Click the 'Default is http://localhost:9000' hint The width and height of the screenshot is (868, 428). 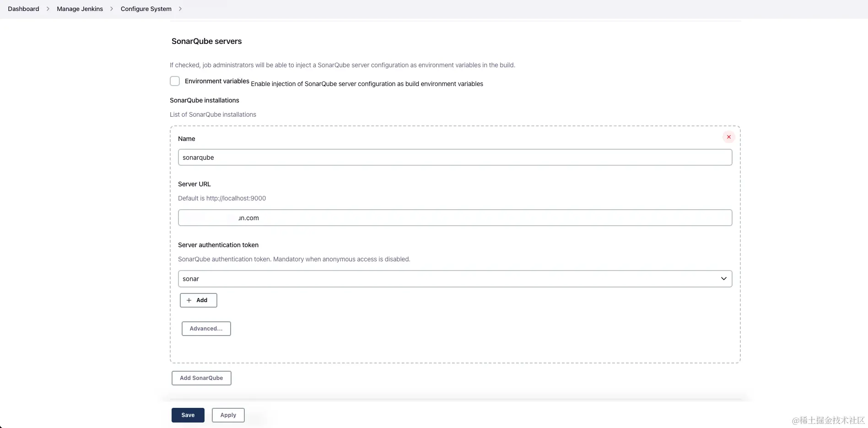[x=222, y=198]
